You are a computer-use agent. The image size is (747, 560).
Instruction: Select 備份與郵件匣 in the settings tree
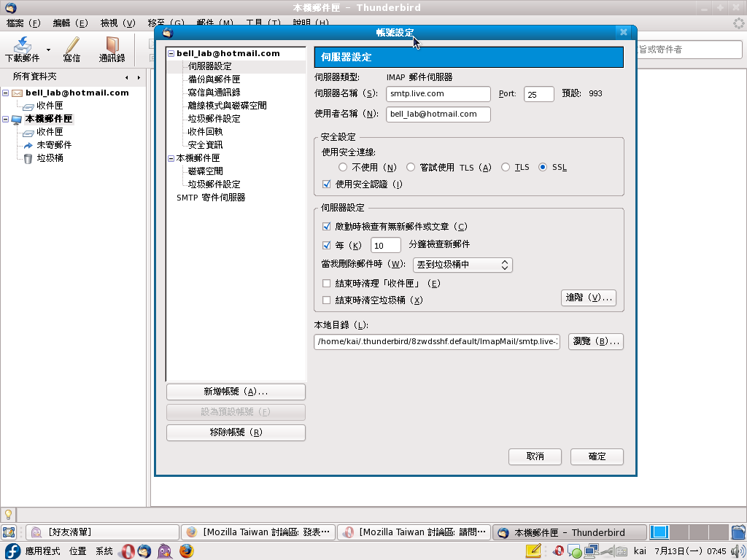coord(214,79)
